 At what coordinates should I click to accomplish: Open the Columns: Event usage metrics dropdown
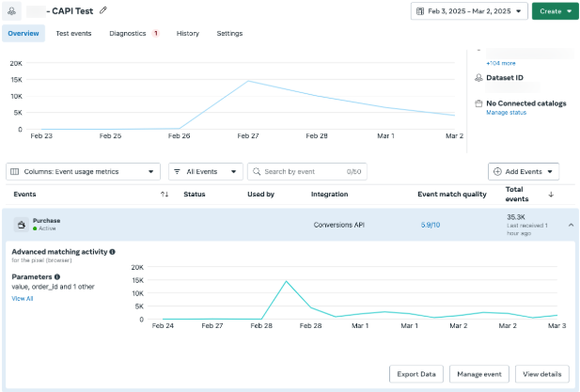[84, 172]
